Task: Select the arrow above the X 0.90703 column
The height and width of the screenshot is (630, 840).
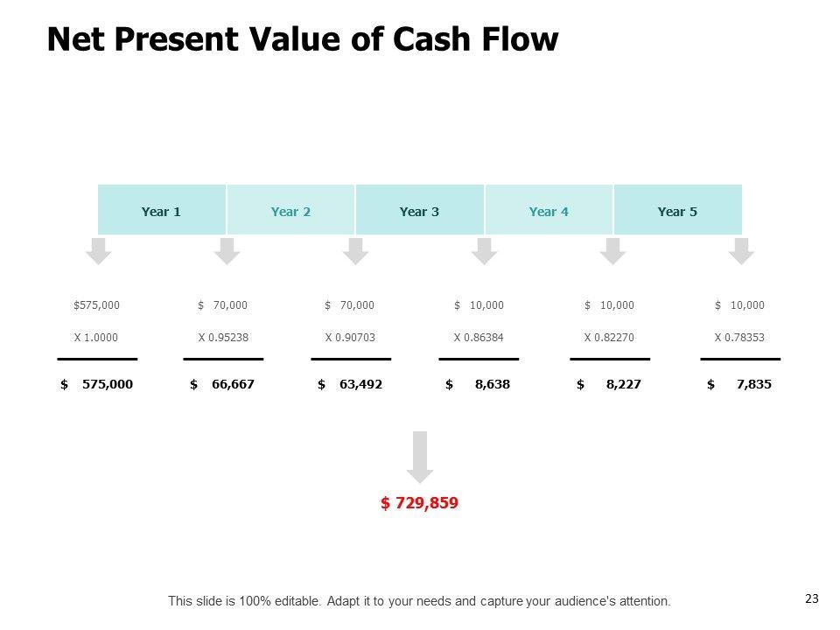Action: 355,250
